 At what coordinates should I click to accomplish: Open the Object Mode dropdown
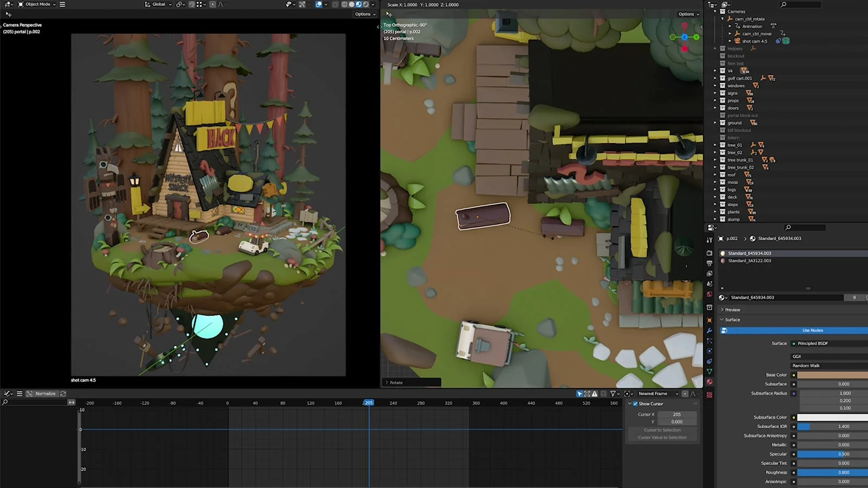37,4
